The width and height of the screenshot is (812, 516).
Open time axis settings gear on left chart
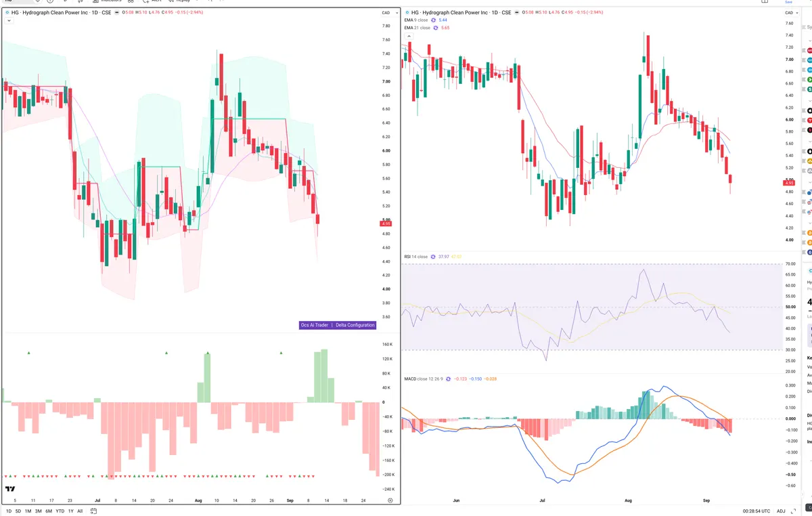click(x=390, y=500)
